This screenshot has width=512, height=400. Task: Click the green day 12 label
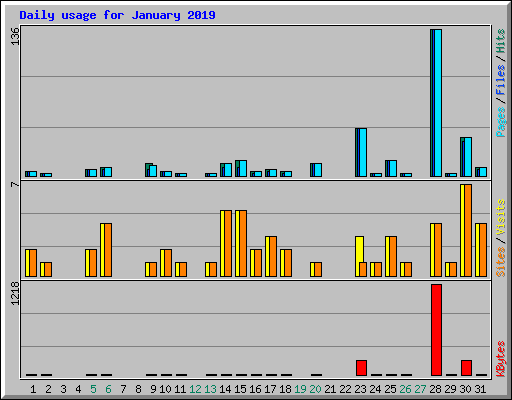click(x=195, y=389)
